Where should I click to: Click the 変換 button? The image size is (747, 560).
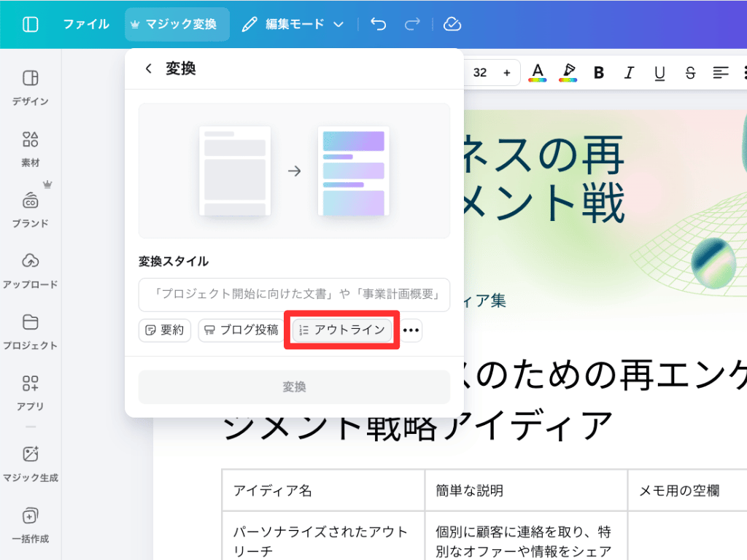[294, 387]
